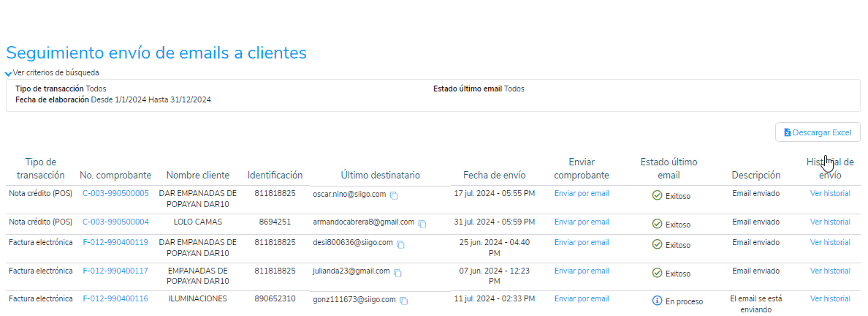Copy armandocabrera8@gmail.com using copy icon

422,224
